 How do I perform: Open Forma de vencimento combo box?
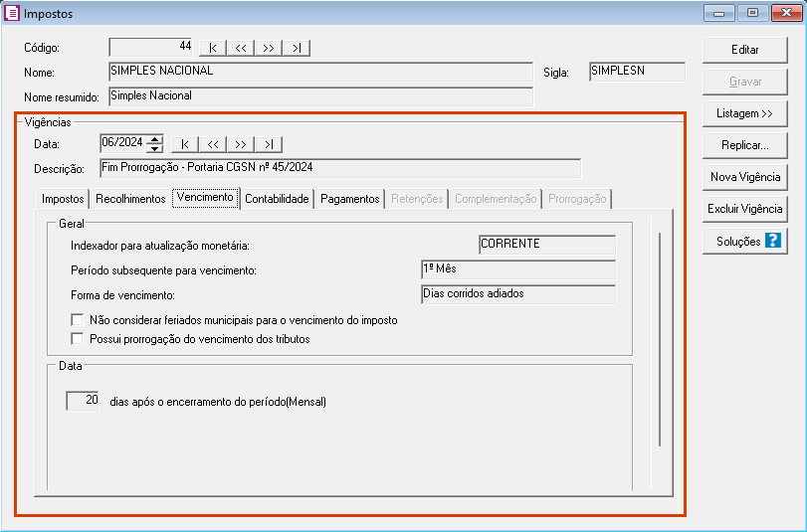pos(518,294)
